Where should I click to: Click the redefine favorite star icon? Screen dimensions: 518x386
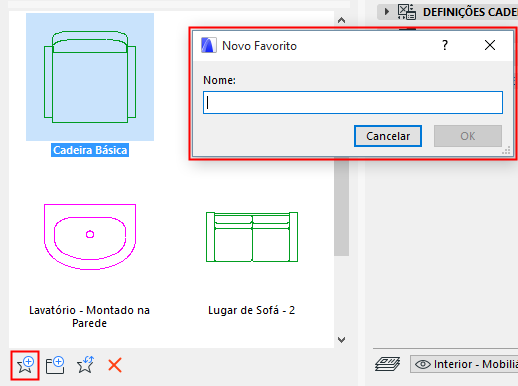[85, 365]
